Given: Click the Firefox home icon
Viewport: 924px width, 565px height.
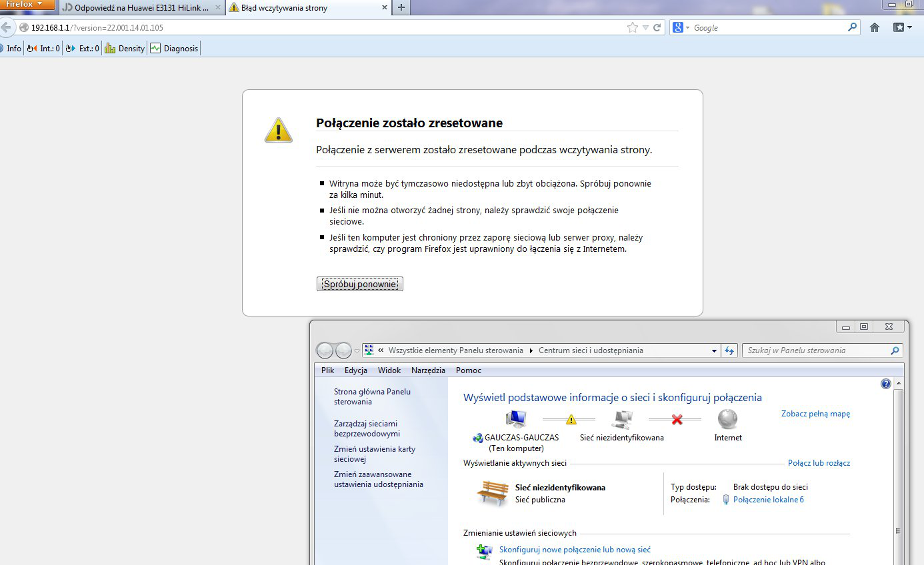Looking at the screenshot, I should click(x=875, y=27).
